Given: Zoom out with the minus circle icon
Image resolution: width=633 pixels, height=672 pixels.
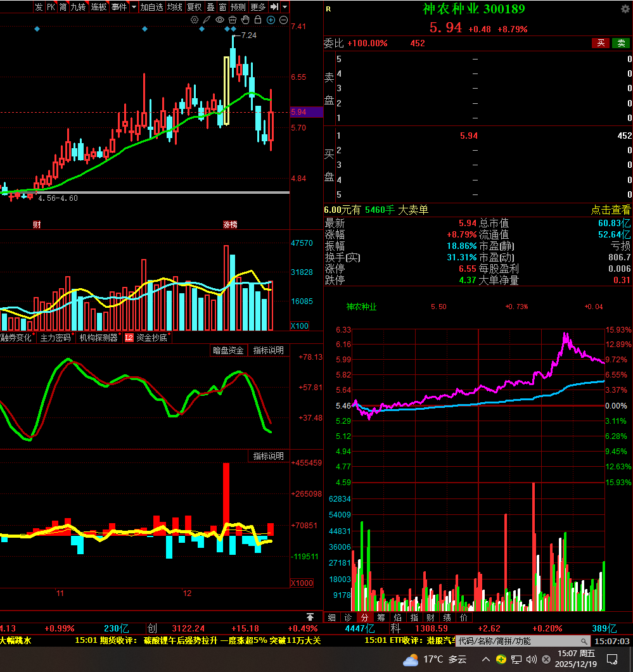Looking at the screenshot, I should [x=283, y=20].
